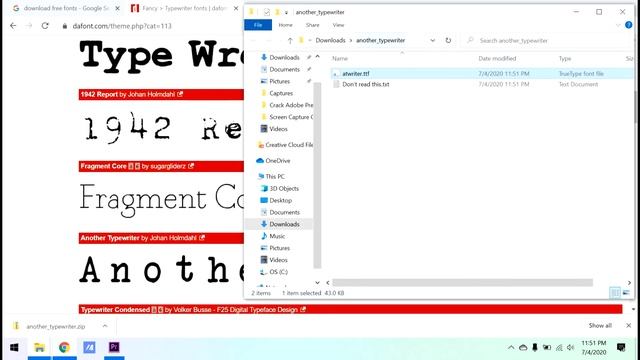Sort by Date modified column header
Viewport: 640px width, 360px height.
tap(497, 58)
